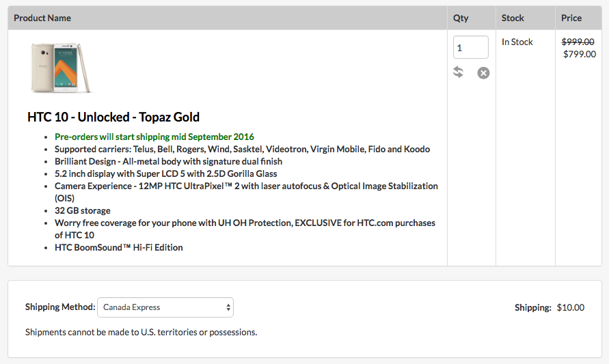Click the $10.00 shipping cost

click(571, 308)
